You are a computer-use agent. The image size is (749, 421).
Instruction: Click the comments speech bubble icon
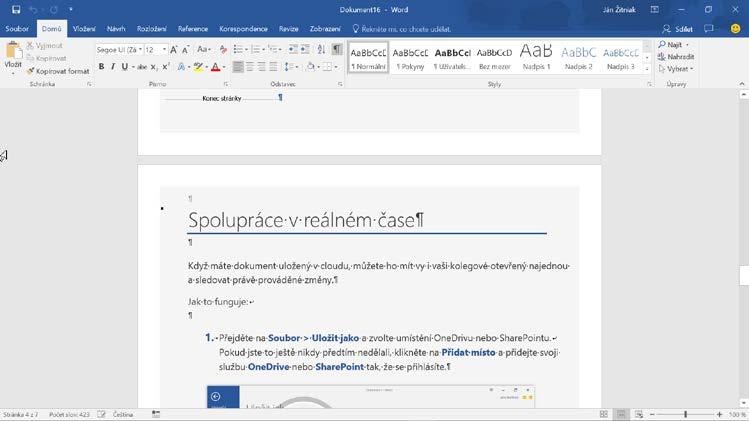pos(709,29)
